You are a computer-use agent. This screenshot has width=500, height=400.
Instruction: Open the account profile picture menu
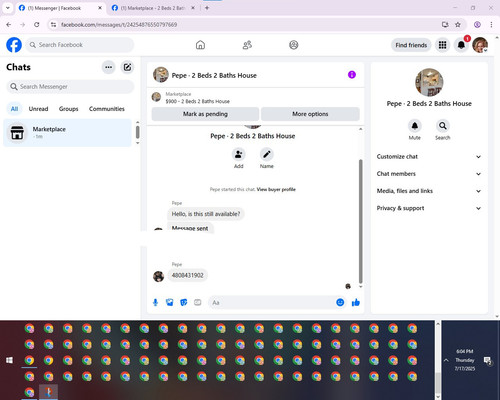tap(480, 45)
